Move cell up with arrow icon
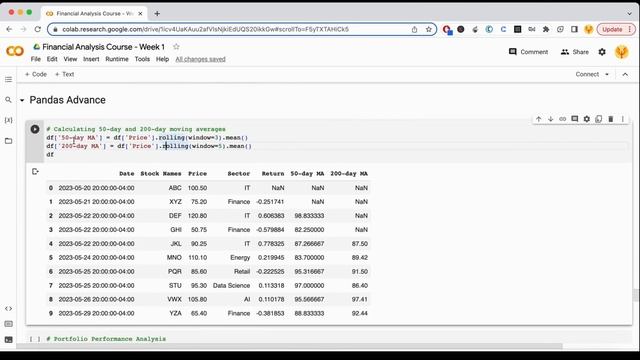The height and width of the screenshot is (360, 640). click(x=539, y=119)
